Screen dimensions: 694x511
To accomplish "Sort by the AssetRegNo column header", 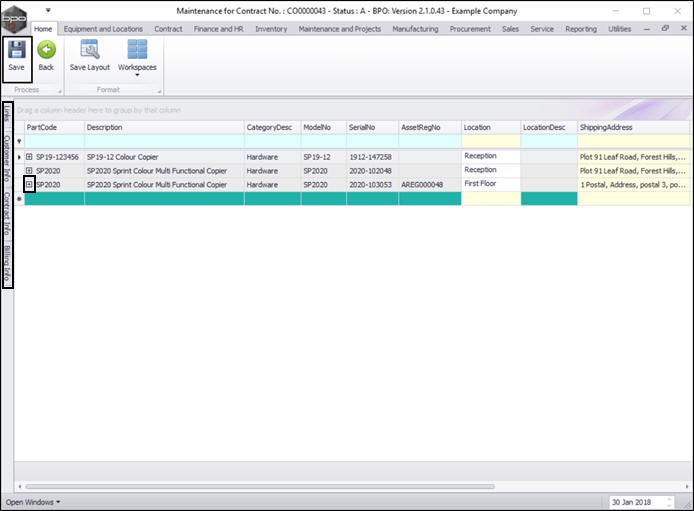I will point(430,127).
